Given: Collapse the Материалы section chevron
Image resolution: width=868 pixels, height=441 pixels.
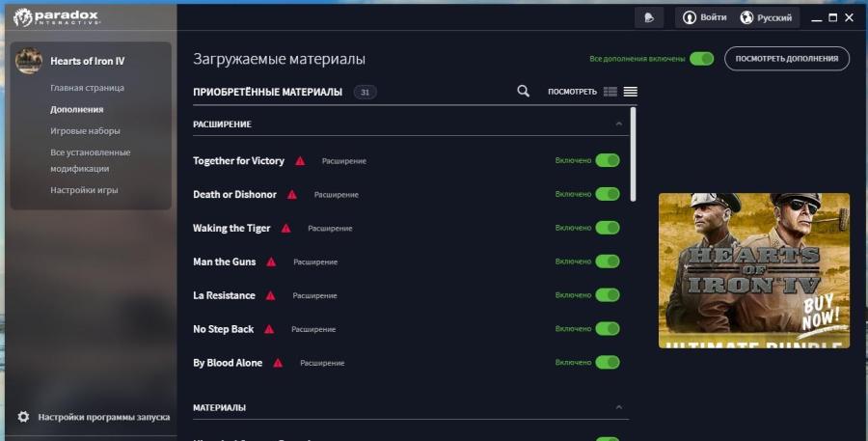Looking at the screenshot, I should click(x=618, y=407).
